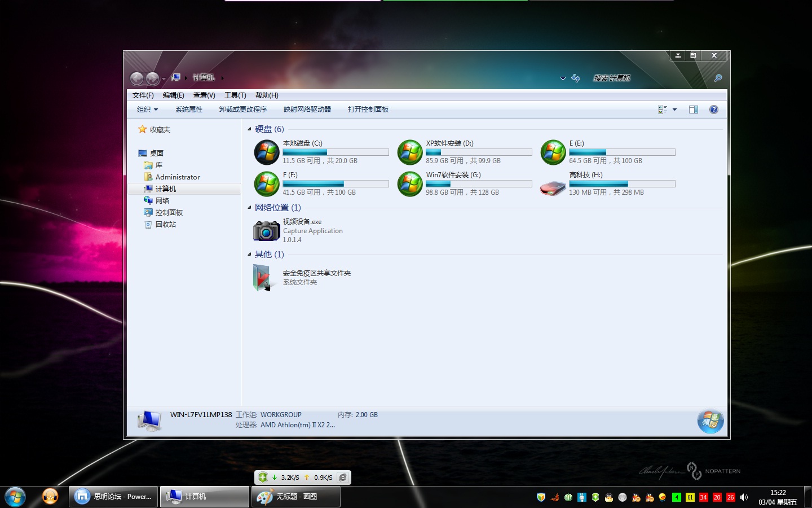The width and height of the screenshot is (812, 508).
Task: Open the address bar history dropdown
Action: coord(563,78)
